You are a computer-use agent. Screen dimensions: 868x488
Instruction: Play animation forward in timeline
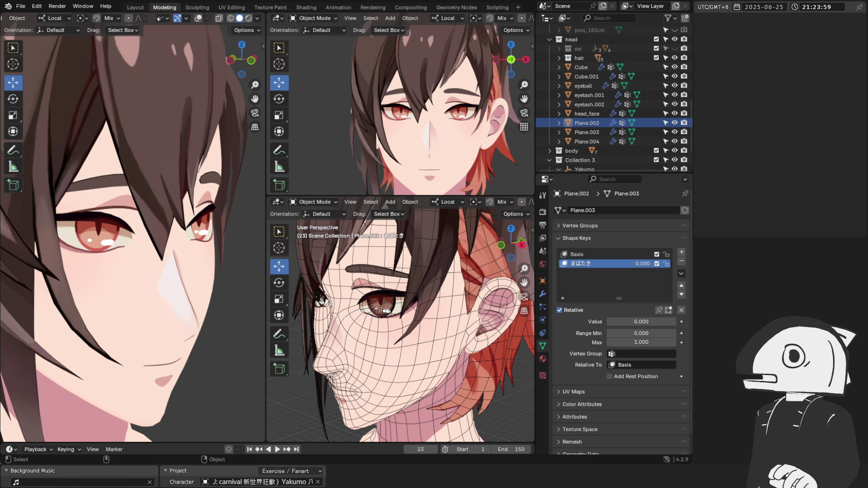click(278, 449)
